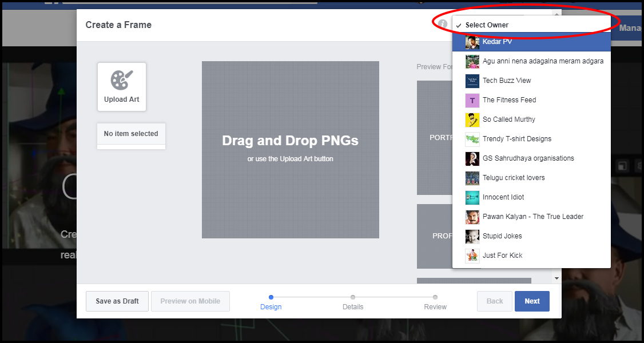
Task: Click the Upload Art palette icon
Action: (x=122, y=80)
